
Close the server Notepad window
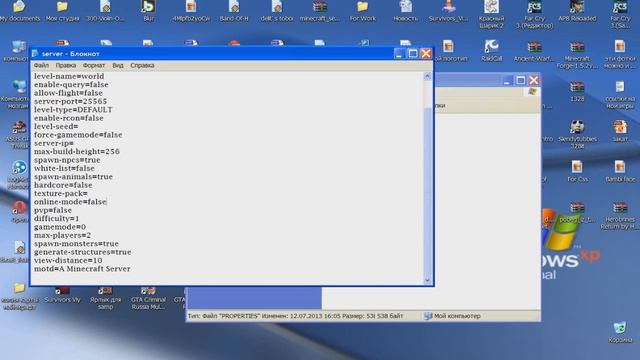click(x=426, y=53)
